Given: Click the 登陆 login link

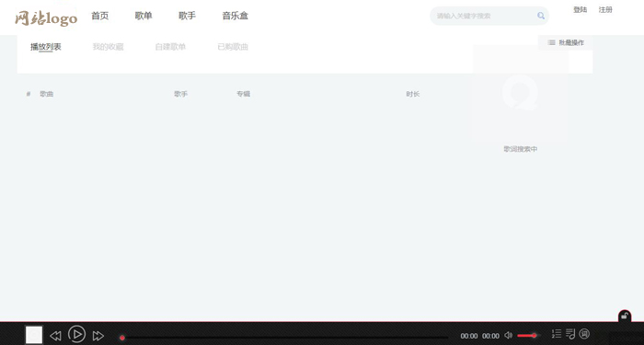Looking at the screenshot, I should click(x=580, y=10).
